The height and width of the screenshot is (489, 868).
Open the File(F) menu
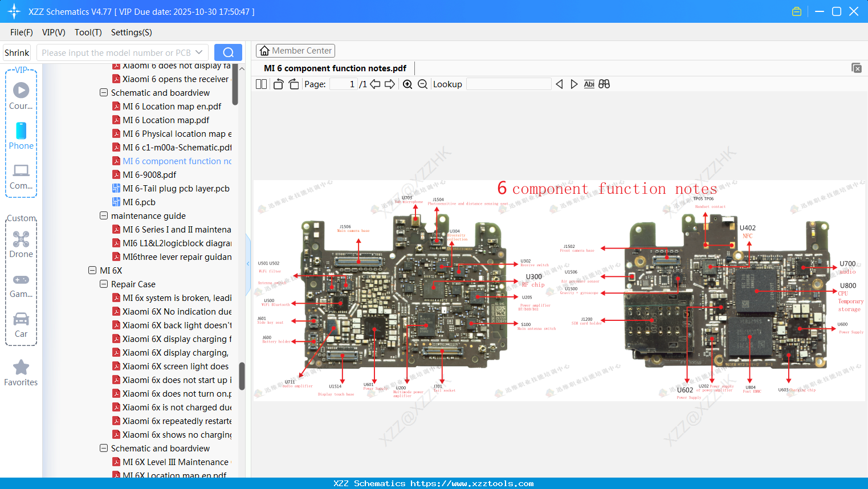22,32
